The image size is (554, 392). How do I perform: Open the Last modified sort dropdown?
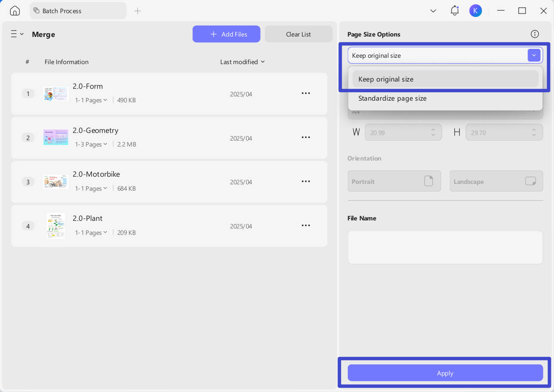click(242, 62)
